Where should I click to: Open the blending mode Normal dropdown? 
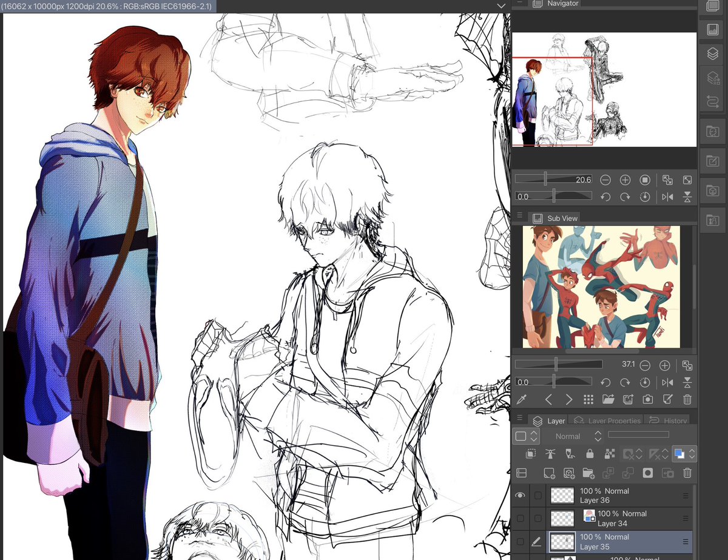[571, 436]
